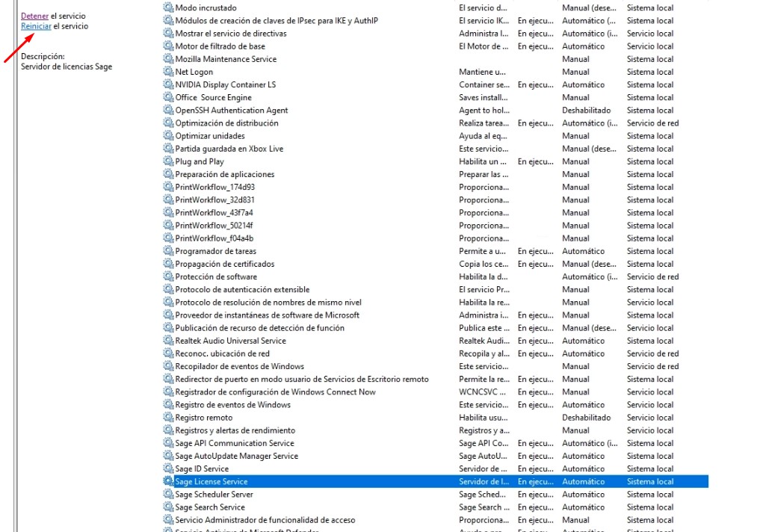Select Sage Search Service name
This screenshot has width=760, height=532.
(x=210, y=507)
